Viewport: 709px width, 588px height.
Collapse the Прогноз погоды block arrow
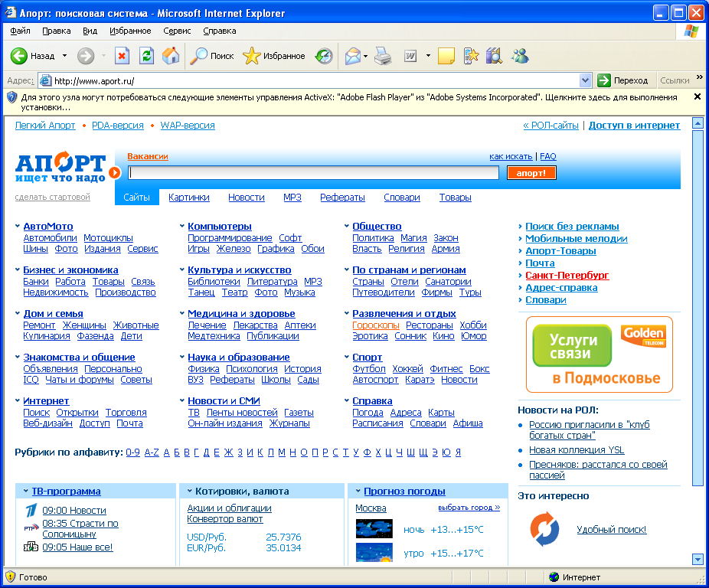coord(358,491)
